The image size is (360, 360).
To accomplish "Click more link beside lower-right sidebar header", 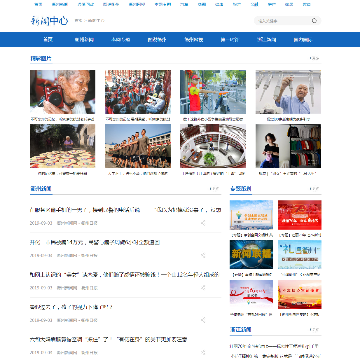I will click(314, 330).
